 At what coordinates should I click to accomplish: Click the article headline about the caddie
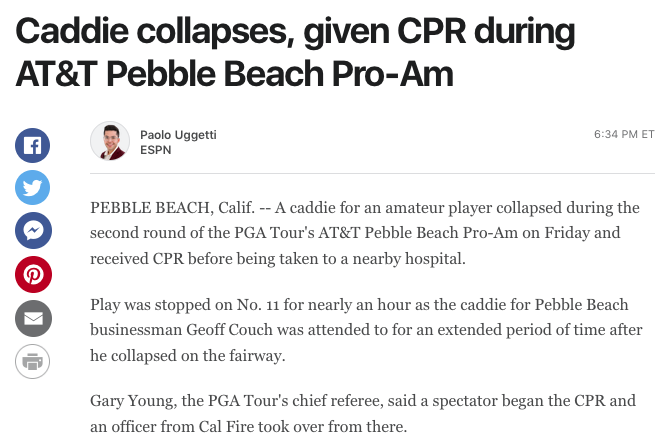click(295, 53)
